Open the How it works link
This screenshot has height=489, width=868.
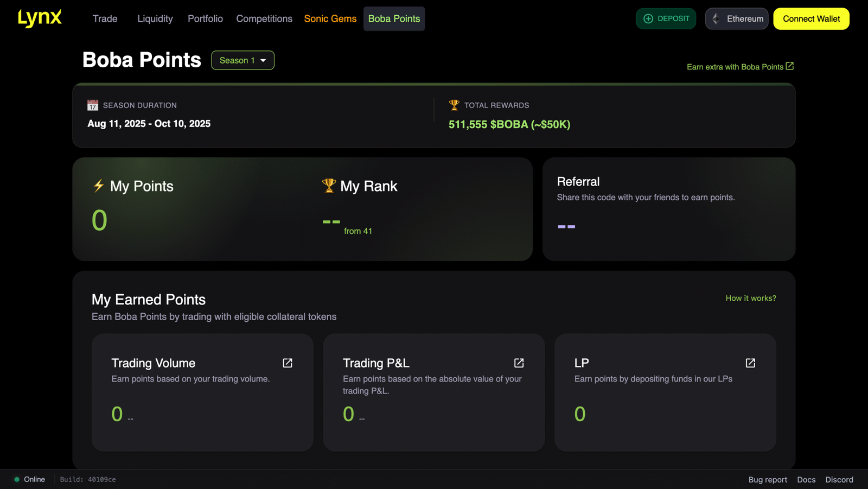(750, 298)
